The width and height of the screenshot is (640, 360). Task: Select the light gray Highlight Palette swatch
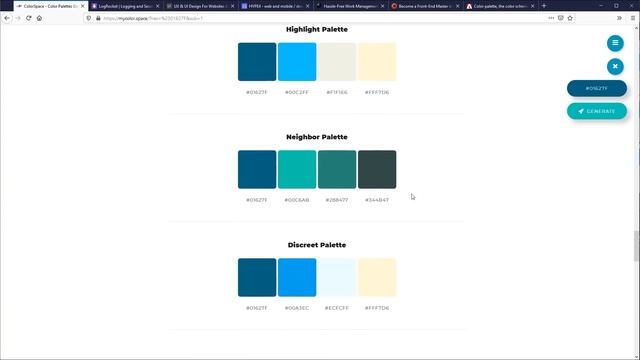point(337,62)
